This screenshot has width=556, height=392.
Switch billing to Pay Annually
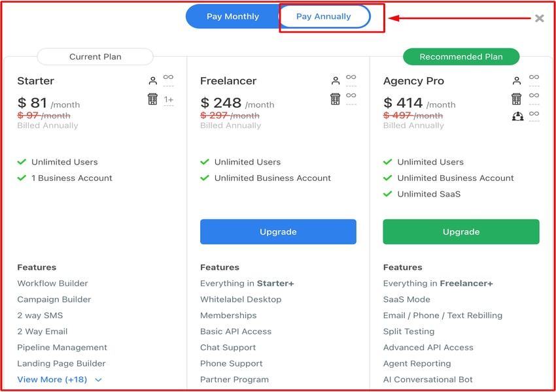click(324, 16)
